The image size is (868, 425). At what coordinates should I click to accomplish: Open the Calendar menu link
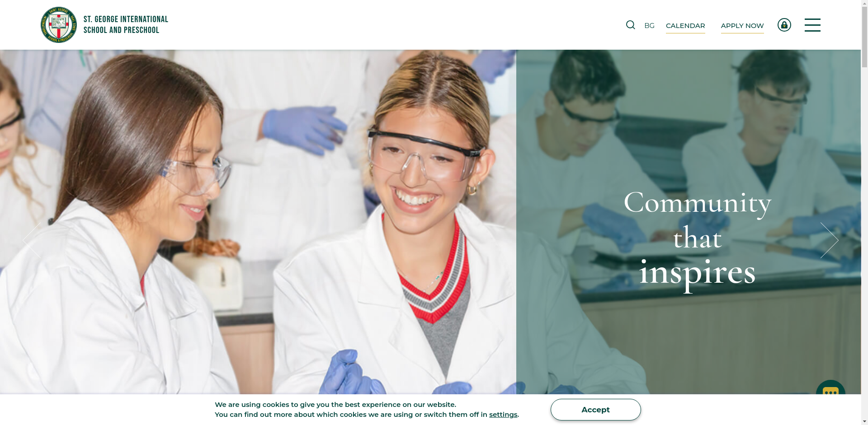tap(685, 26)
